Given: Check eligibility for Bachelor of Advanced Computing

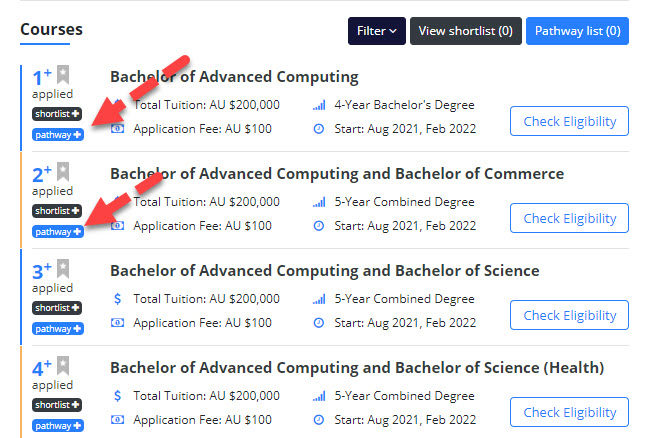Looking at the screenshot, I should (x=569, y=121).
